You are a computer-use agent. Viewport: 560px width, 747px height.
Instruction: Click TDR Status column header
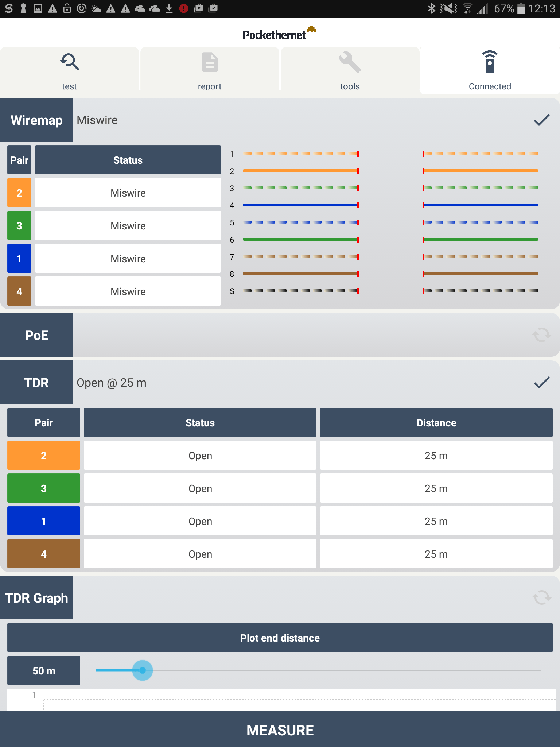coord(200,422)
